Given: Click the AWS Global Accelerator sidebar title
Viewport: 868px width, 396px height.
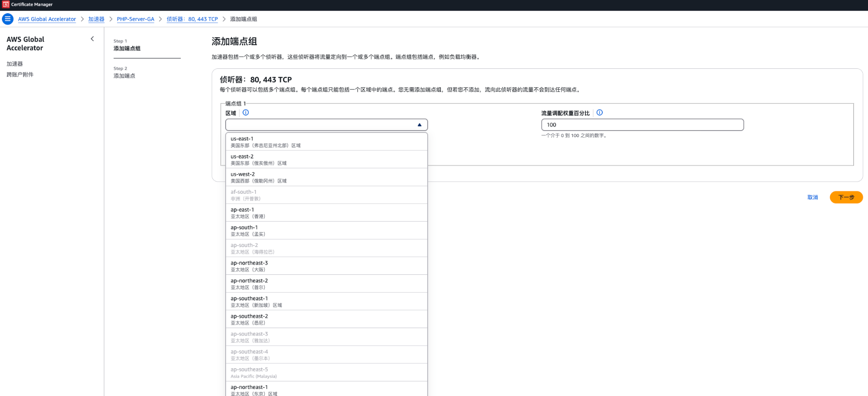Looking at the screenshot, I should (x=25, y=44).
